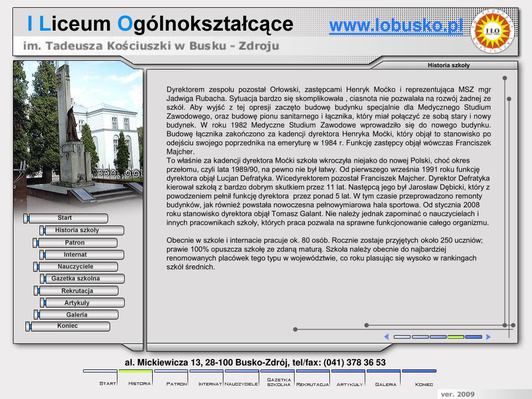Go to previous page with left arrow
This screenshot has width=532, height=399.
pyautogui.click(x=387, y=337)
